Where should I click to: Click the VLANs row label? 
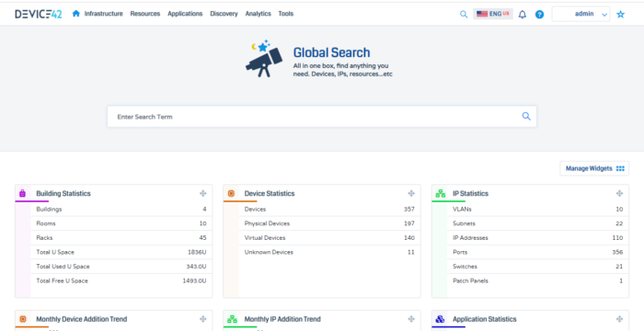click(462, 209)
